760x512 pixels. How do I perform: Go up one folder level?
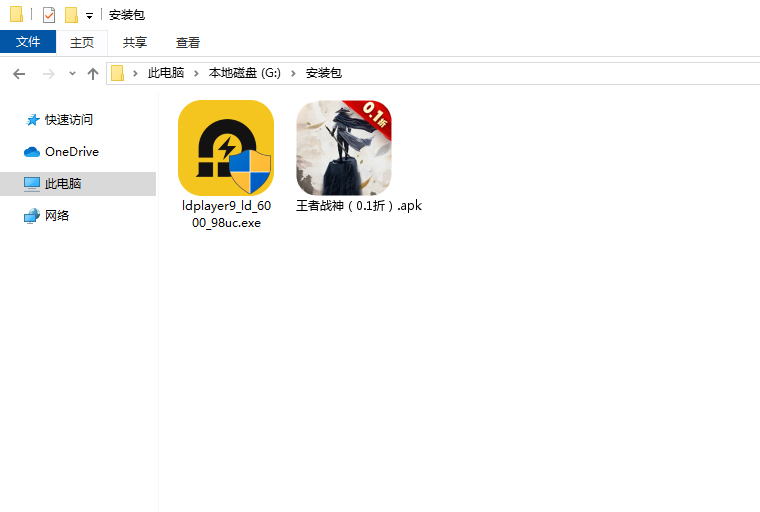93,73
